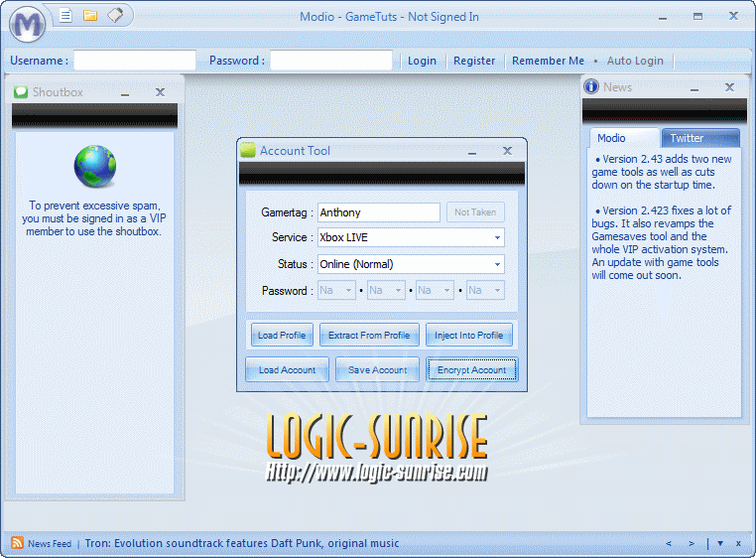Click the RSS News Feed icon
The height and width of the screenshot is (558, 756).
click(17, 542)
